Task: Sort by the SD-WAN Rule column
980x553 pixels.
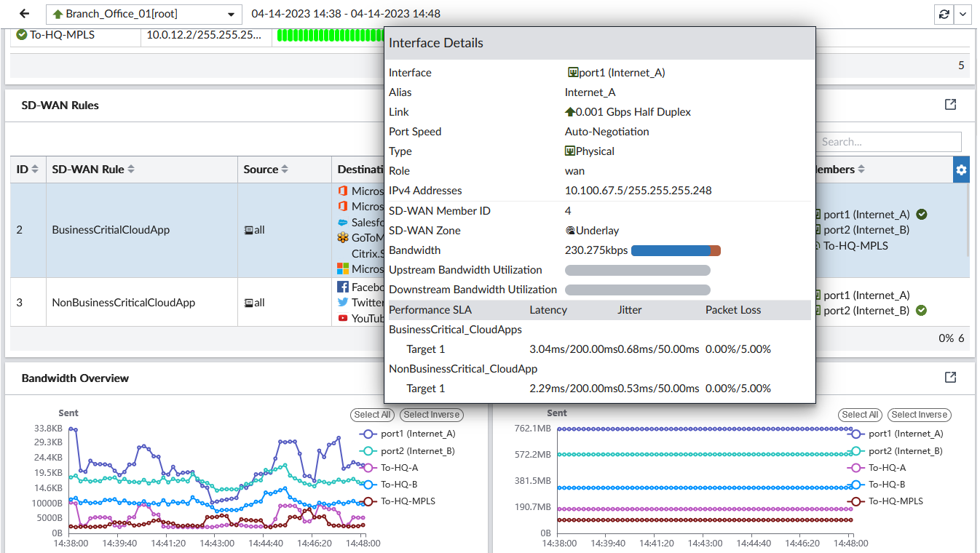Action: (131, 170)
